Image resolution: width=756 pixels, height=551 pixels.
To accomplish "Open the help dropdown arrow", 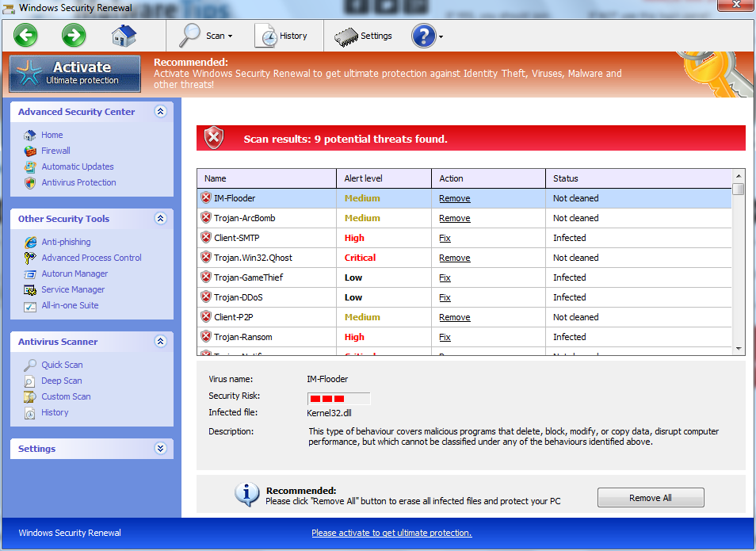I will point(441,36).
